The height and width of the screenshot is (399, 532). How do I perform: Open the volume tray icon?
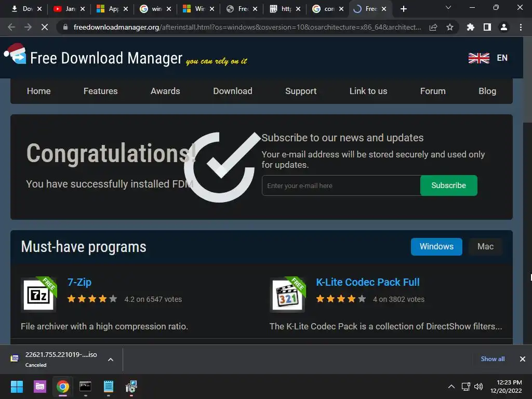click(x=478, y=387)
